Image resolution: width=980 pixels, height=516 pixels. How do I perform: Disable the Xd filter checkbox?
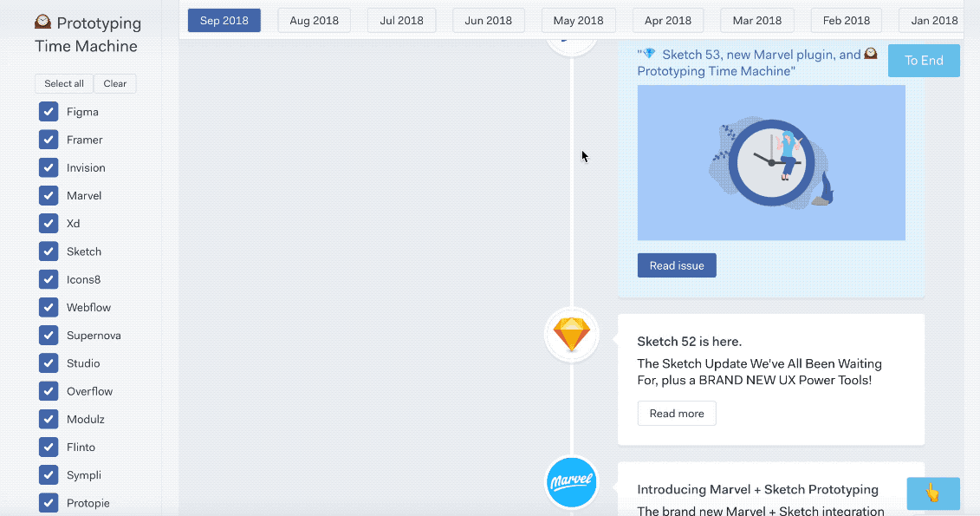click(x=49, y=223)
